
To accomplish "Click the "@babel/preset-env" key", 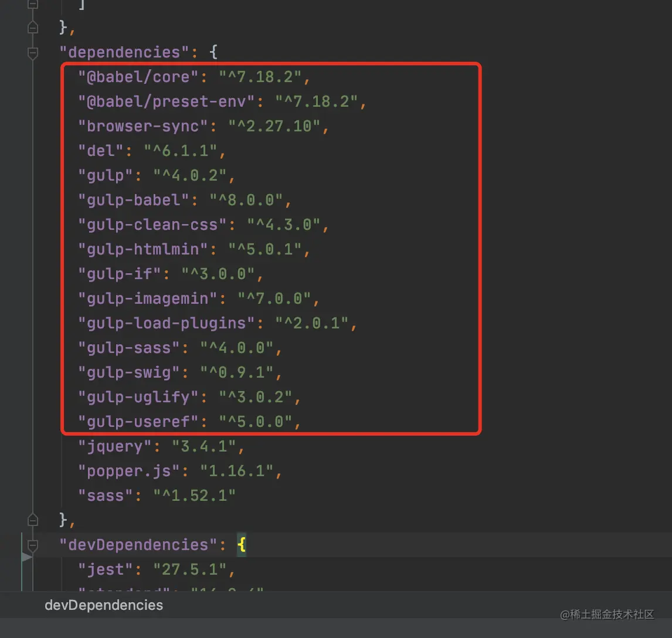I will pyautogui.click(x=167, y=101).
